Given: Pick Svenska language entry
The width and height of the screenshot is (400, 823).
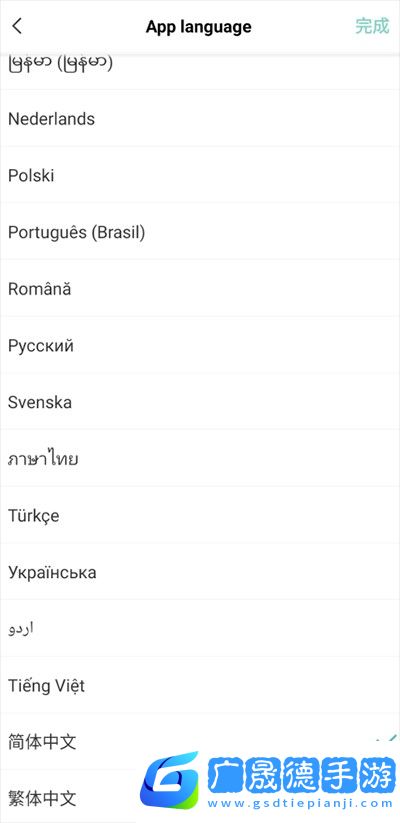Looking at the screenshot, I should tap(200, 402).
